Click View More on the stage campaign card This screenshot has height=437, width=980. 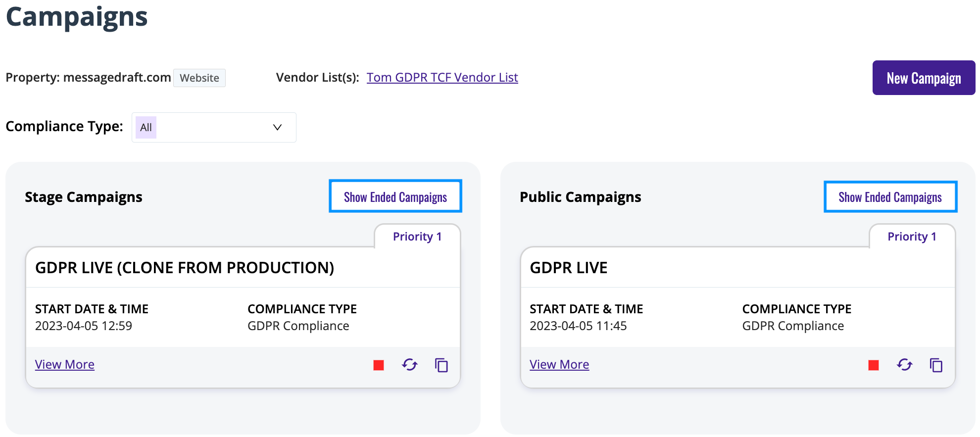point(65,364)
